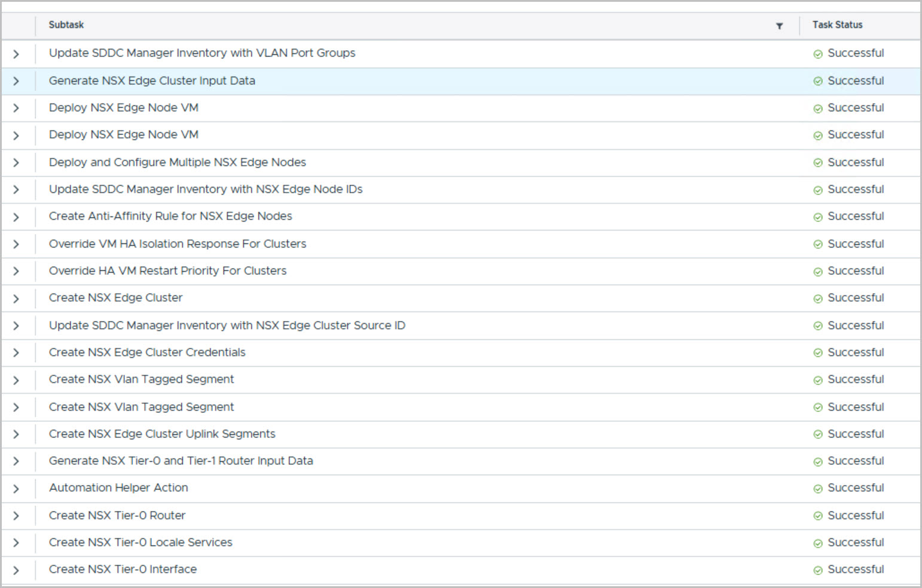Expand the Deploy and Configure Multiple NSX Edge Nodes row
Image resolution: width=922 pixels, height=588 pixels.
coord(16,163)
